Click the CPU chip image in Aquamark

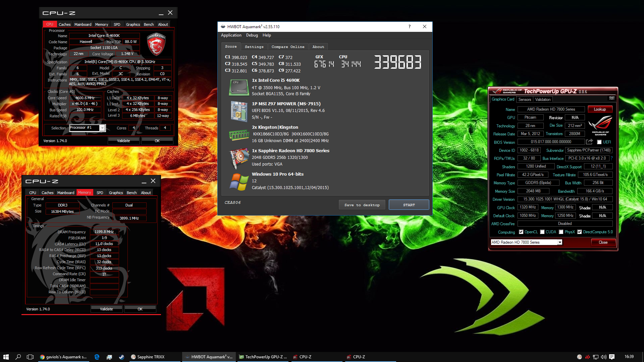coord(239,87)
